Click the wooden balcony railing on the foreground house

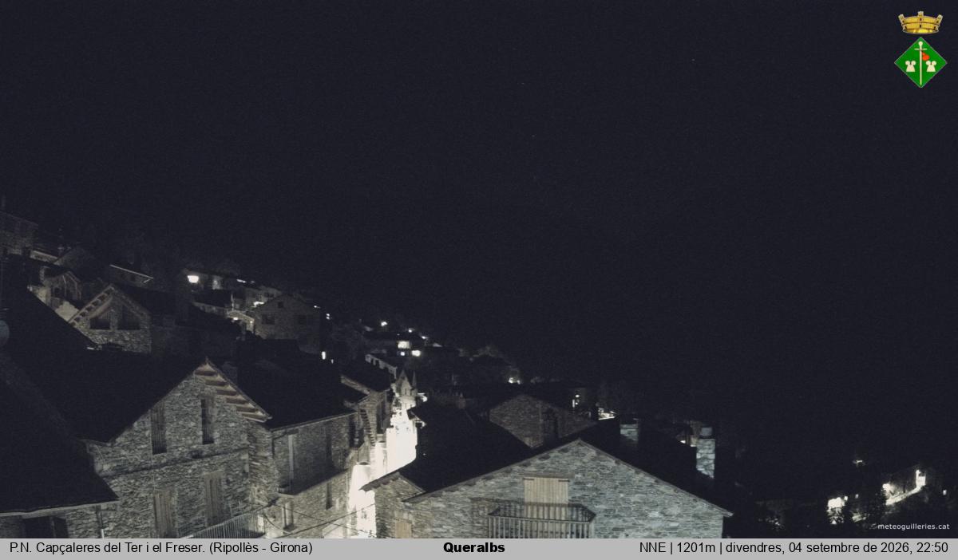(532, 519)
